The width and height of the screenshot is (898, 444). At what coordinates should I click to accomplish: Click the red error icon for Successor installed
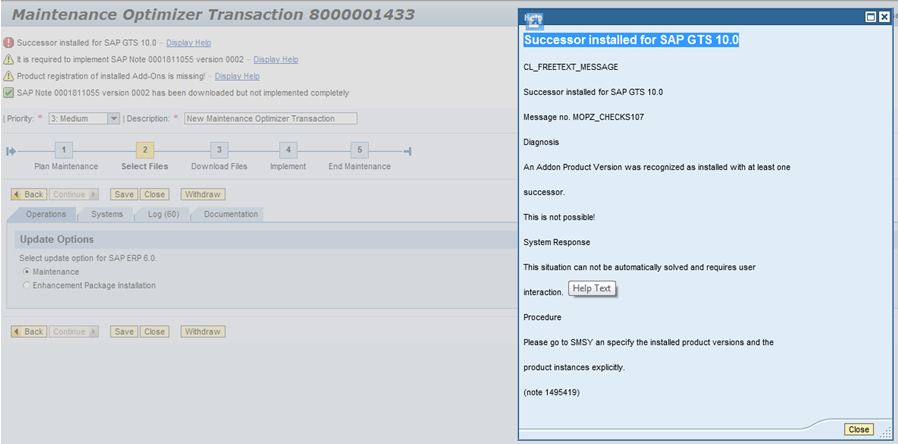[8, 42]
